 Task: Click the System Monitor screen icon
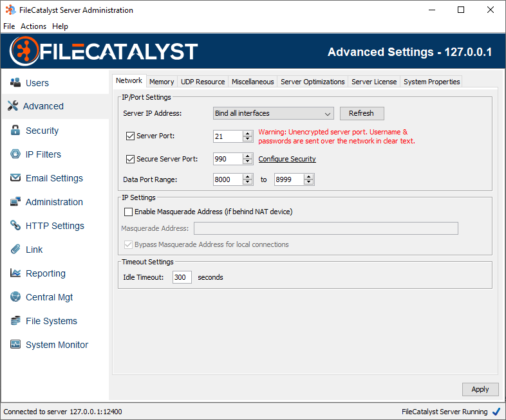tap(15, 344)
